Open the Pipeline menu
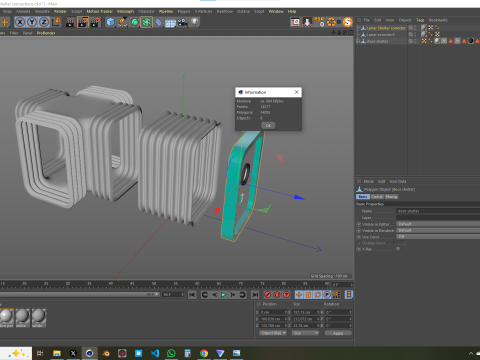Viewport: 480px width, 360px height. click(166, 11)
